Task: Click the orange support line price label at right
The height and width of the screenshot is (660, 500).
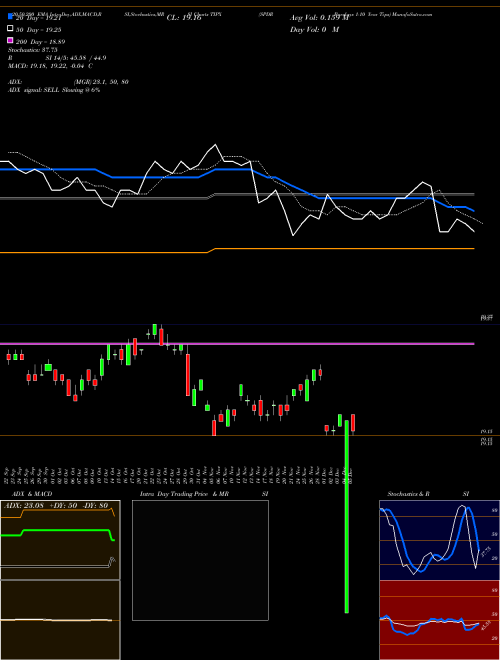Action: pos(487,432)
